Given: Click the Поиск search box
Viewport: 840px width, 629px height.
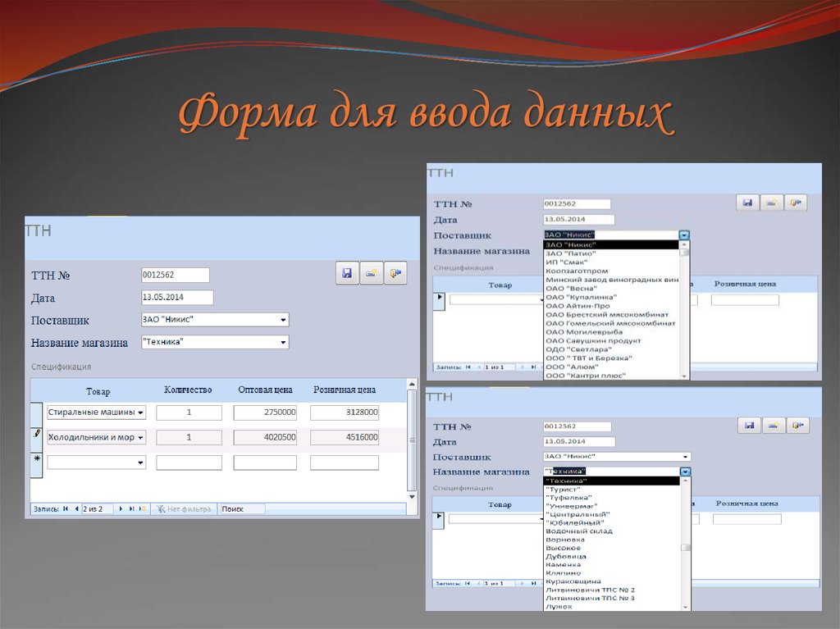Looking at the screenshot, I should coord(244,508).
